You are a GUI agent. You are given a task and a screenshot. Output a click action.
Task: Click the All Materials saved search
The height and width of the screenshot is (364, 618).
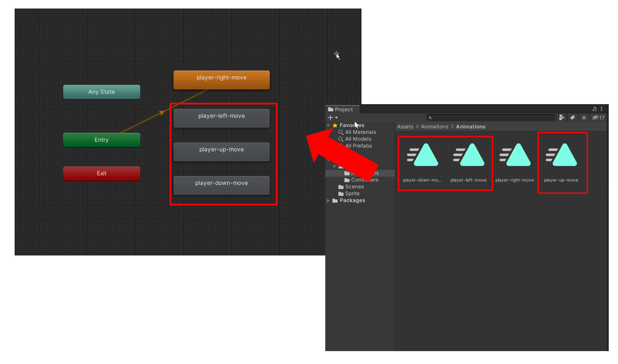tap(360, 132)
